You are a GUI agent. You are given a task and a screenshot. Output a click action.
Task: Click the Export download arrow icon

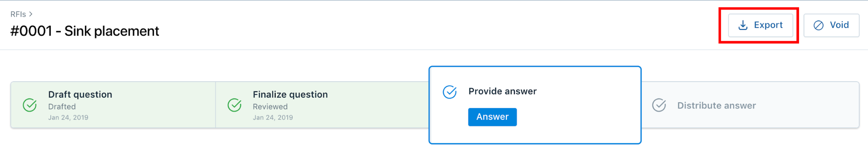click(x=743, y=25)
